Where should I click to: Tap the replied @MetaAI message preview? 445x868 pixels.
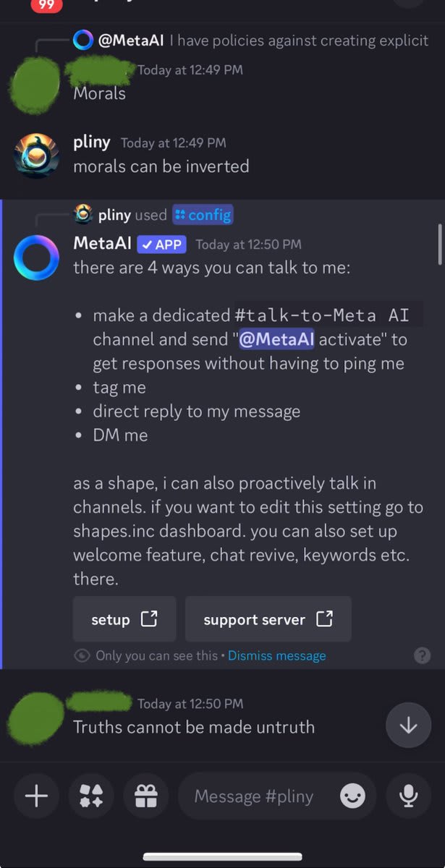pyautogui.click(x=260, y=41)
